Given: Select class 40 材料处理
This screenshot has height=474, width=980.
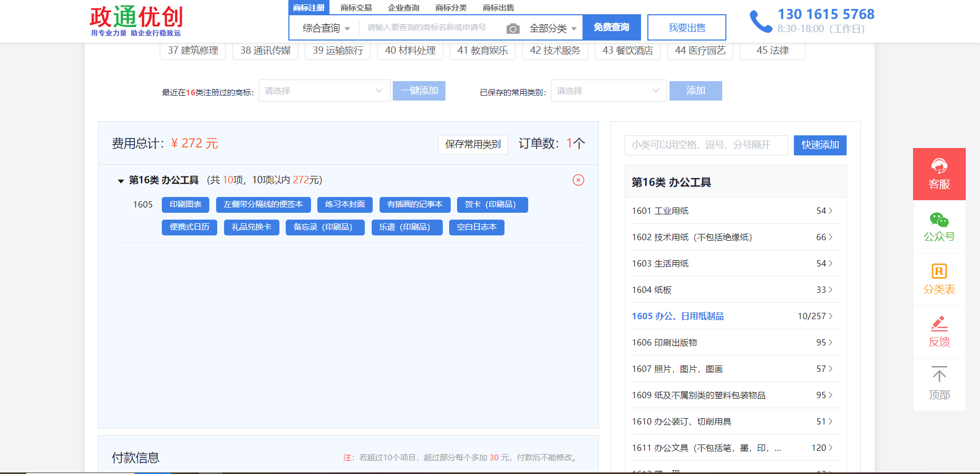Looking at the screenshot, I should point(410,51).
